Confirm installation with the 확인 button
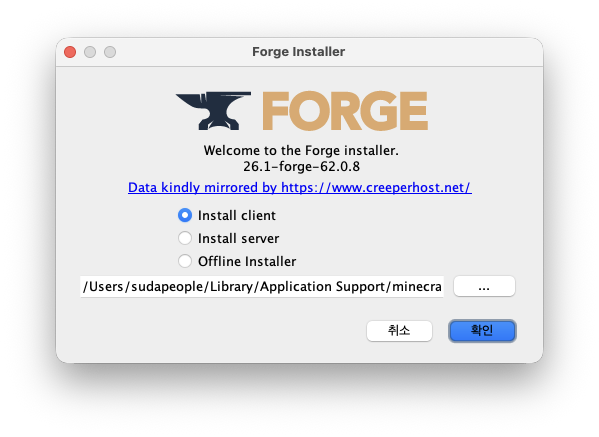This screenshot has height=437, width=599. [x=482, y=330]
